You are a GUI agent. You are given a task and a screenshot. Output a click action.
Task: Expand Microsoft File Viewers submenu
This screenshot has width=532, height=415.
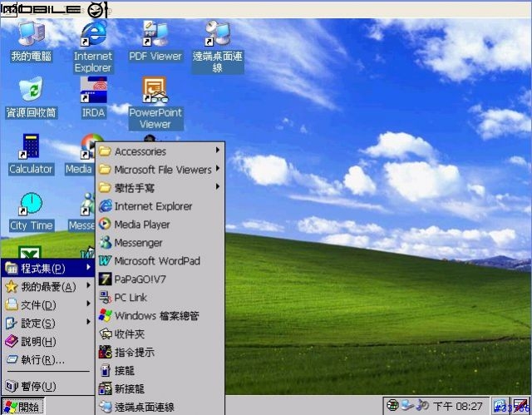[x=160, y=170]
